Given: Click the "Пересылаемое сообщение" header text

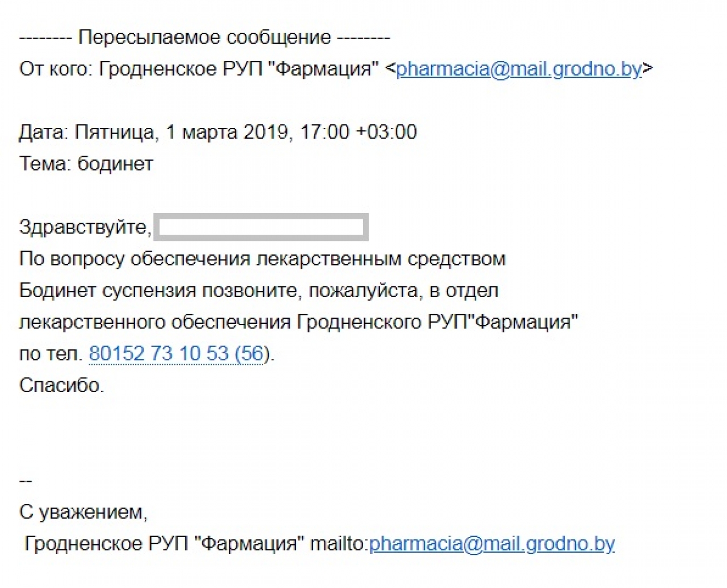Looking at the screenshot, I should (x=204, y=37).
